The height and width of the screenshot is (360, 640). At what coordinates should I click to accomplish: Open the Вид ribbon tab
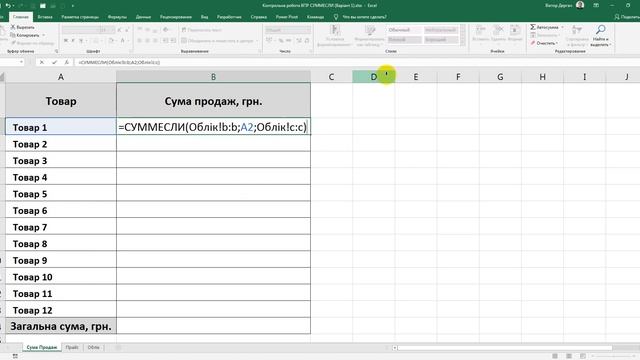click(204, 17)
